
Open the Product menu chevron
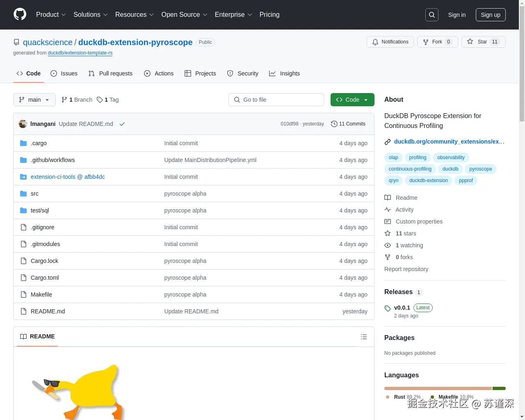click(63, 15)
